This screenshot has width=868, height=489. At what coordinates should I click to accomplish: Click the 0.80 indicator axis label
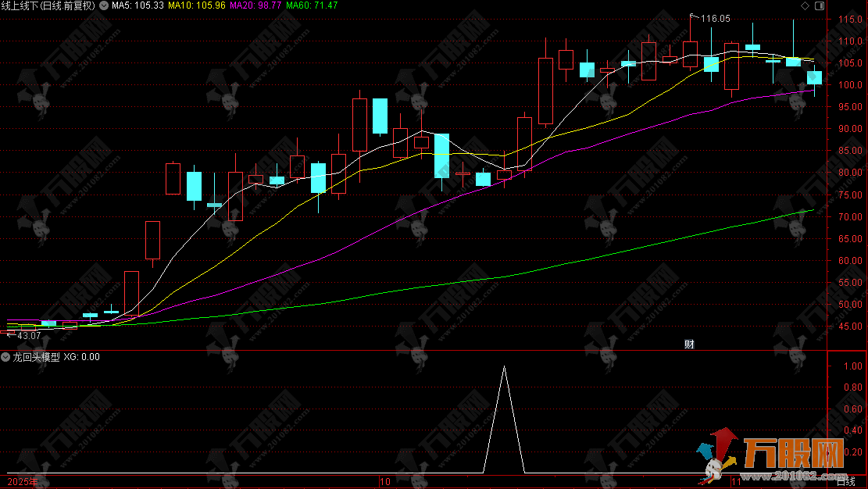coord(852,387)
